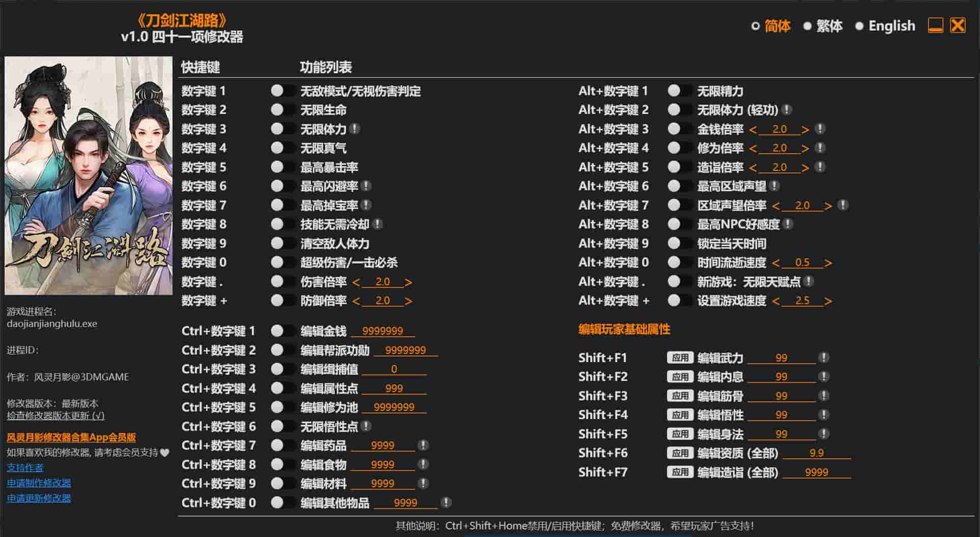Increase 设置游戏速度 using right arrow

[x=828, y=301]
